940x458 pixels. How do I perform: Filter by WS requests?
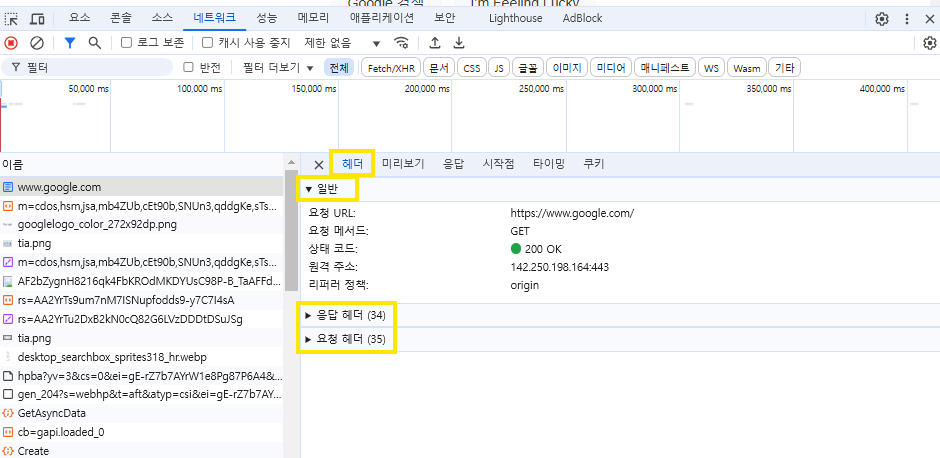click(711, 68)
